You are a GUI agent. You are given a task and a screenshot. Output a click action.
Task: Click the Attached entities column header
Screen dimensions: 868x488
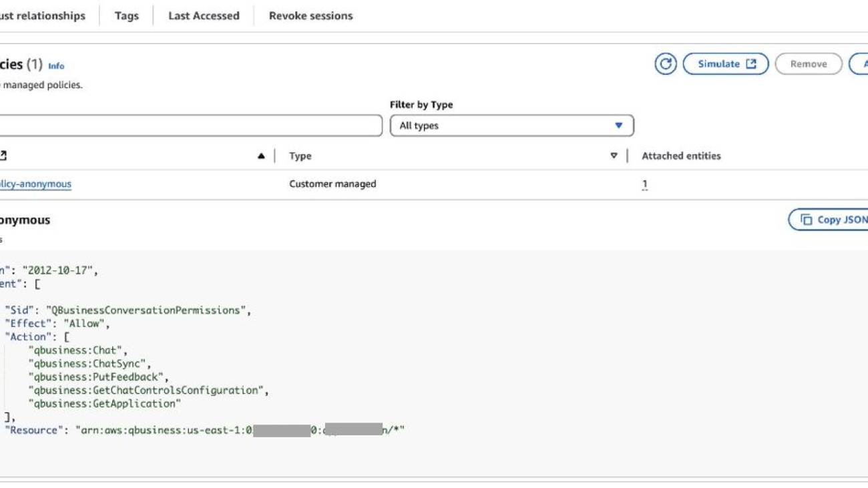pyautogui.click(x=681, y=156)
